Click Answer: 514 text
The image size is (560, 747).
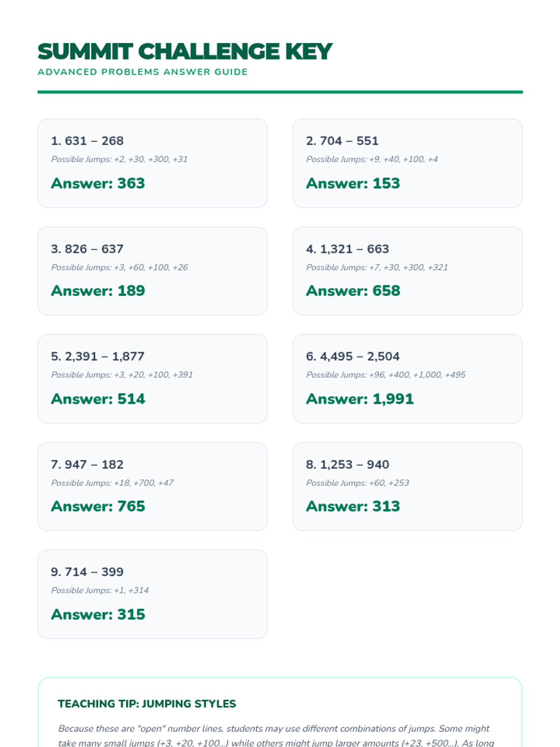pyautogui.click(x=98, y=399)
